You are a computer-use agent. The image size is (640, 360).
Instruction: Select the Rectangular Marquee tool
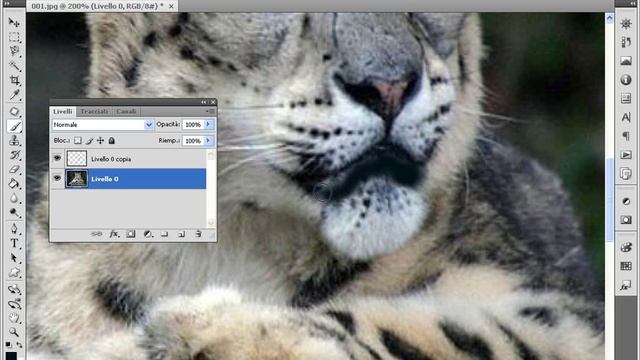(x=14, y=37)
